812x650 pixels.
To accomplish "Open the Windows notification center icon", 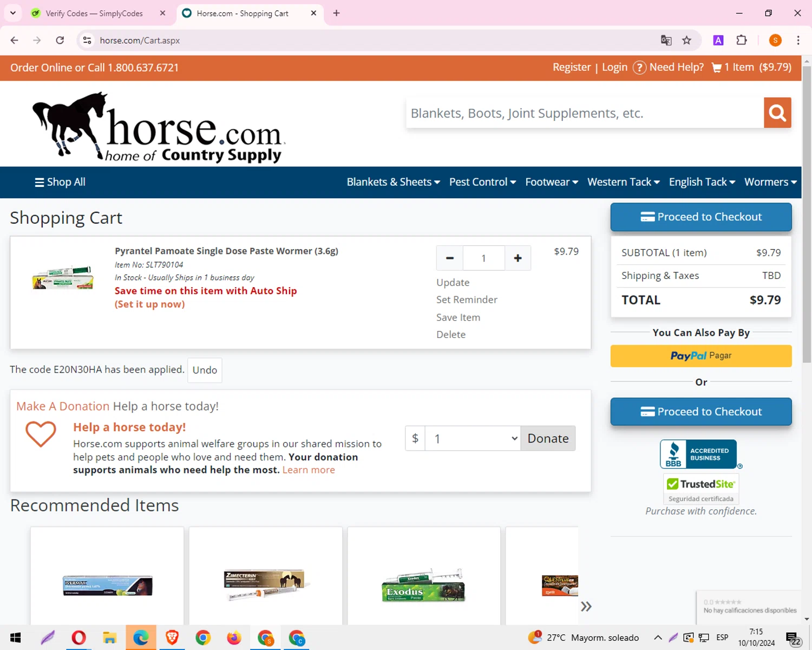I will (x=793, y=638).
